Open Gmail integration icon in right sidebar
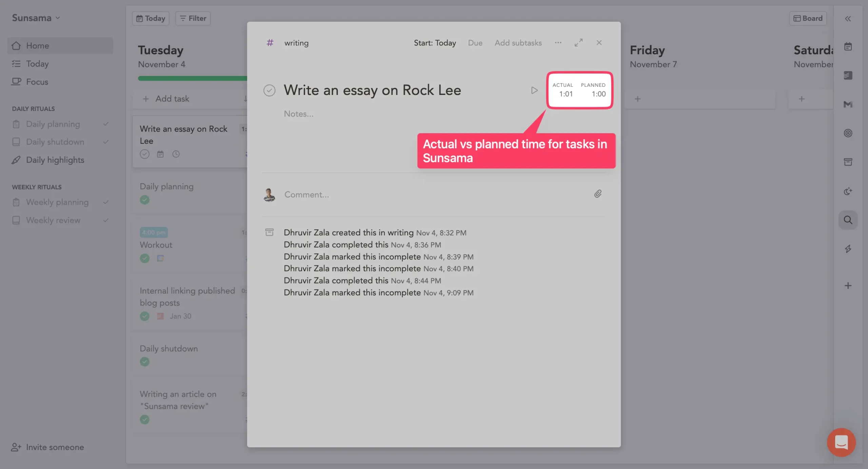The image size is (868, 469). coord(848,104)
